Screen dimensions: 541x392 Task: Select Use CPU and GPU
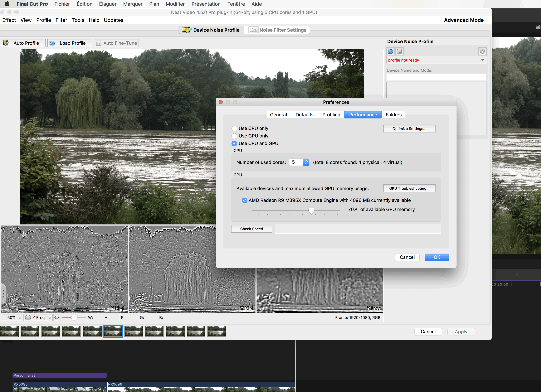[234, 144]
